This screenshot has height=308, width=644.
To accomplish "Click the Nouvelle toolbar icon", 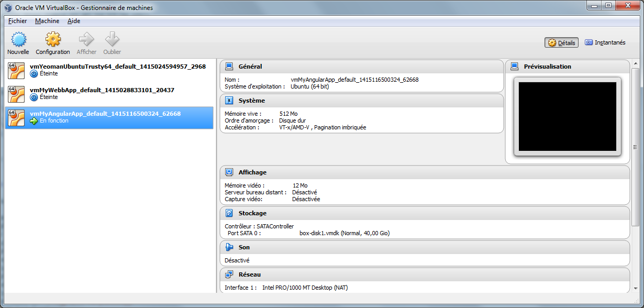I will (x=18, y=39).
